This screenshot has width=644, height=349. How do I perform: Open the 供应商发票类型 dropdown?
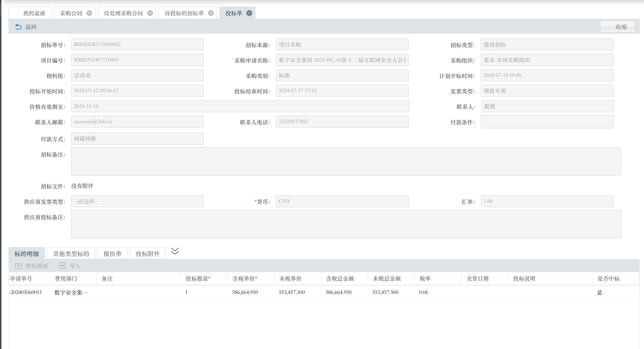tap(137, 201)
